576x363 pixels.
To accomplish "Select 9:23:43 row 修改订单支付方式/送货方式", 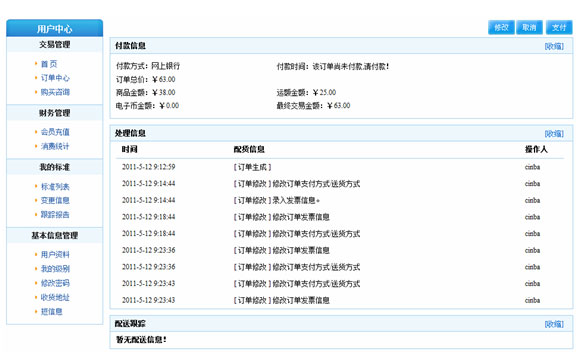I will tap(297, 284).
